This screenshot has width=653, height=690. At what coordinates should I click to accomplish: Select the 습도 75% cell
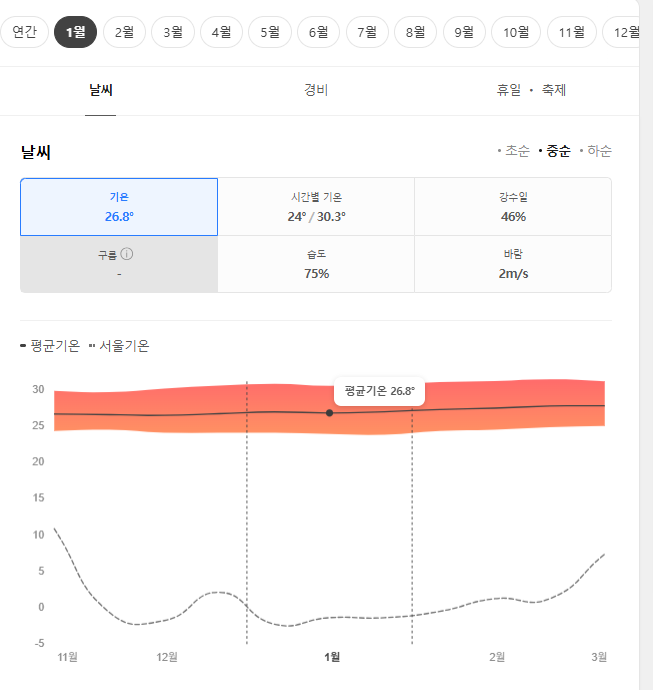click(316, 264)
